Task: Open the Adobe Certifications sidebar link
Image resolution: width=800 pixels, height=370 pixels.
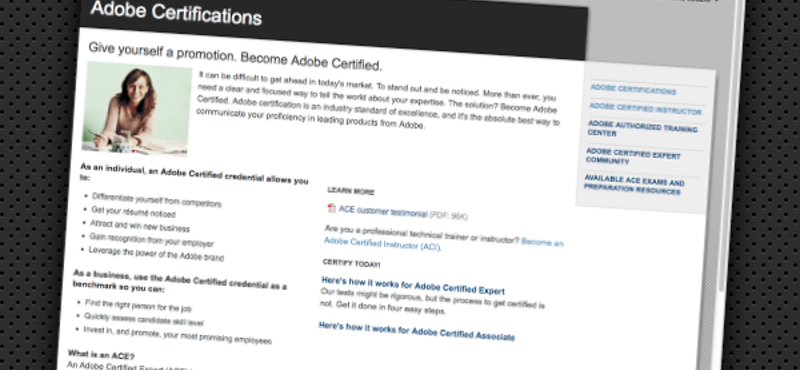Action: pyautogui.click(x=633, y=90)
